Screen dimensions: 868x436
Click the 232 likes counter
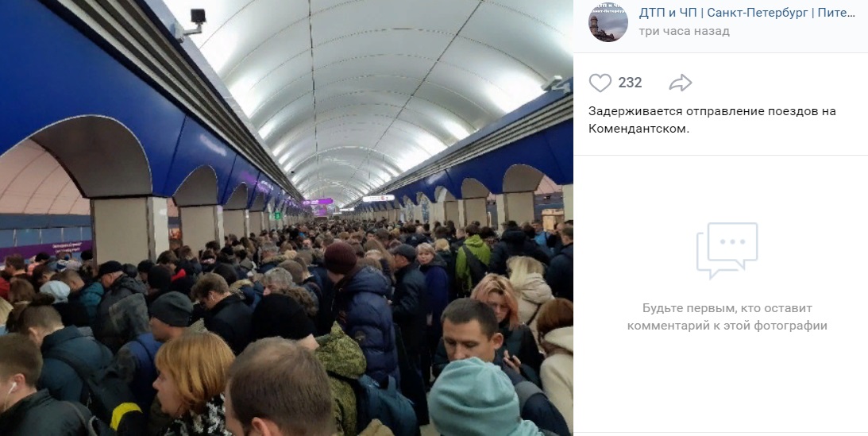(x=630, y=83)
